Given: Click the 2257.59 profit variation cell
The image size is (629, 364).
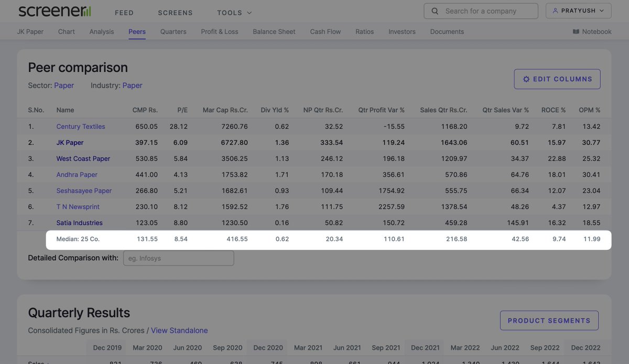Looking at the screenshot, I should [x=392, y=207].
